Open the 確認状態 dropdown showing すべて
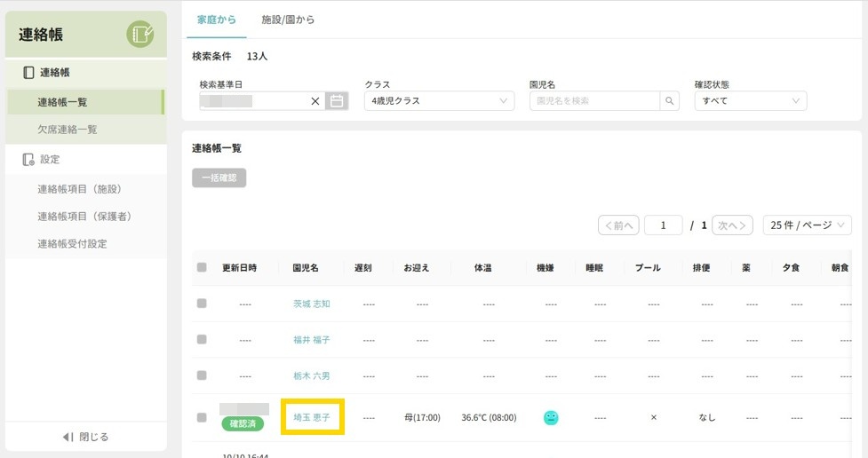 [750, 101]
